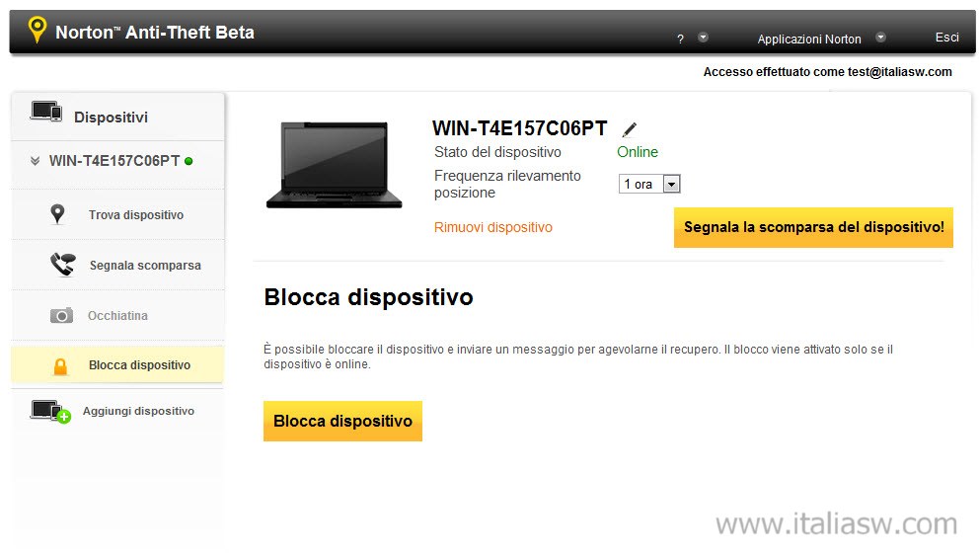
Task: Click the green online status dot
Action: coord(188,161)
